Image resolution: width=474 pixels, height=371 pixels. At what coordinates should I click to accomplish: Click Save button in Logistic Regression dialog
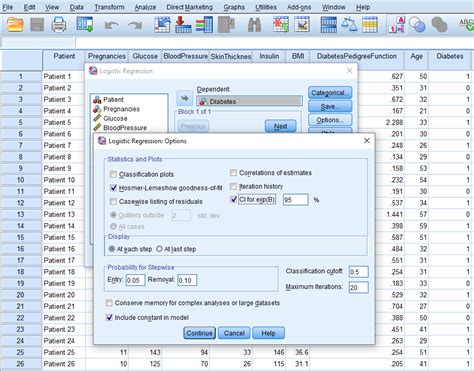click(x=330, y=106)
